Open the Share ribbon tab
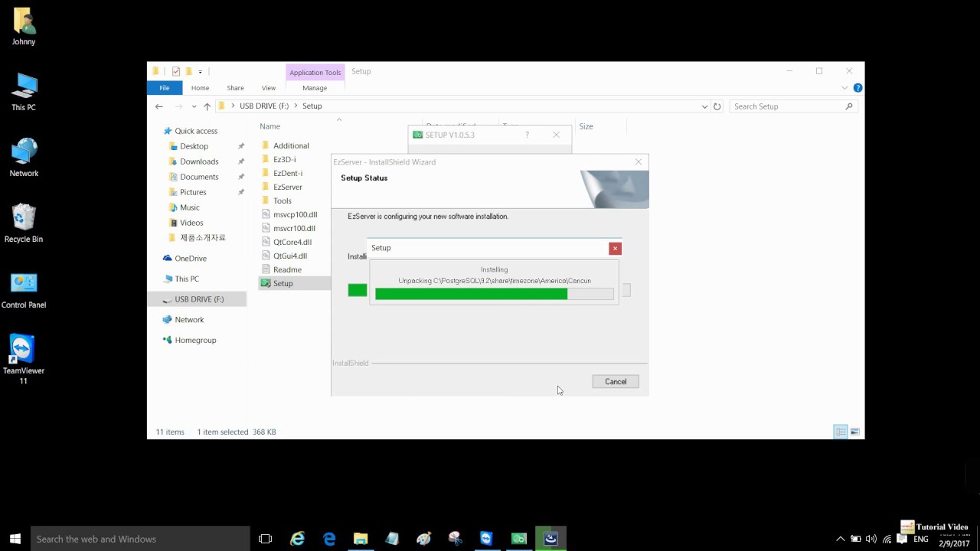This screenshot has height=551, width=980. coord(235,88)
